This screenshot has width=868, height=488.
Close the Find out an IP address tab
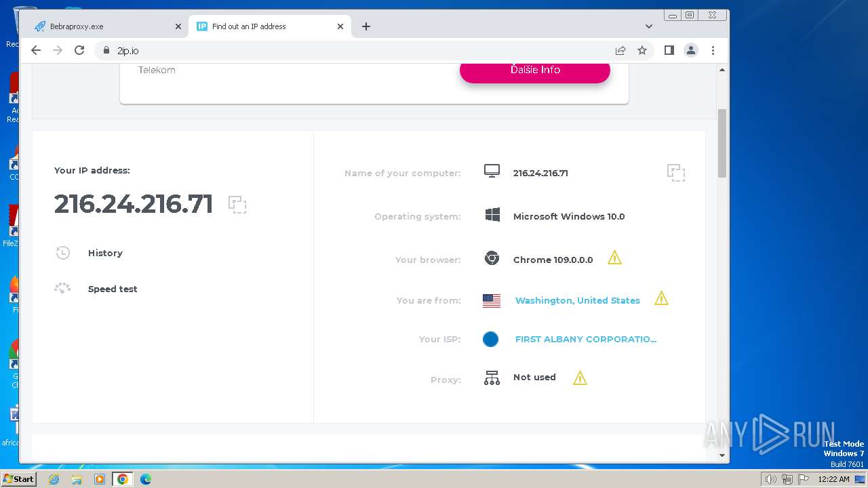(x=340, y=26)
